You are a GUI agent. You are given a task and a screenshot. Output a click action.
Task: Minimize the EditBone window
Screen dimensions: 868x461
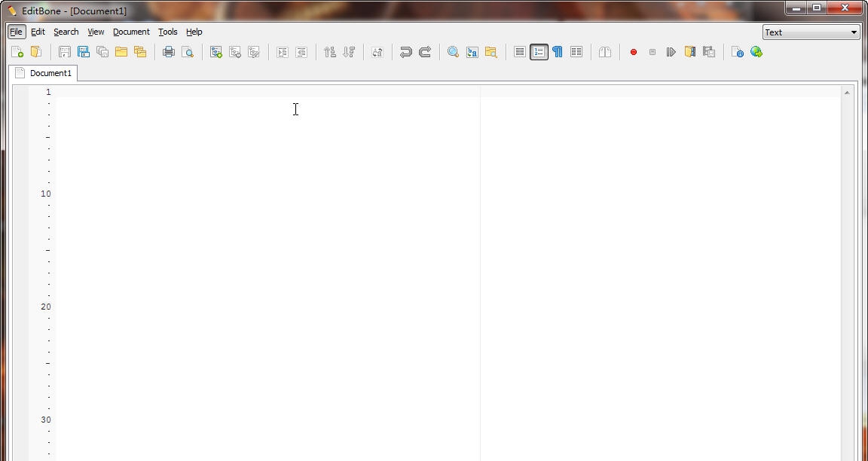click(x=796, y=8)
